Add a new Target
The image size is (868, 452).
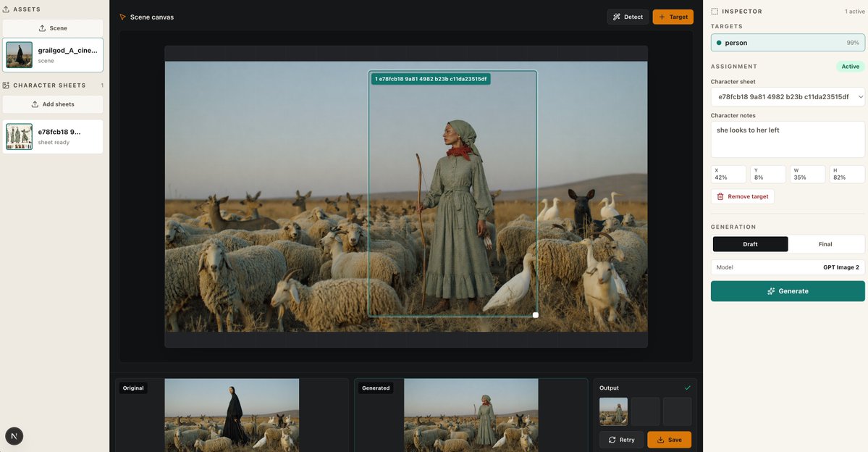pyautogui.click(x=673, y=17)
